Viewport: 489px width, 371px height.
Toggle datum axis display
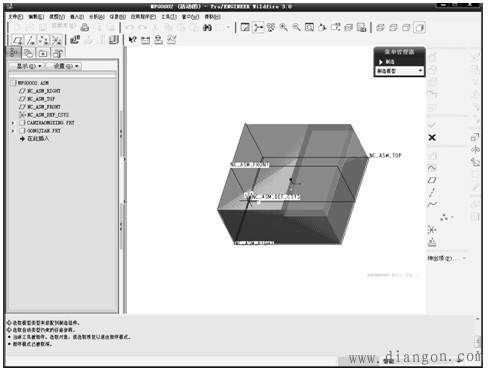[31, 40]
